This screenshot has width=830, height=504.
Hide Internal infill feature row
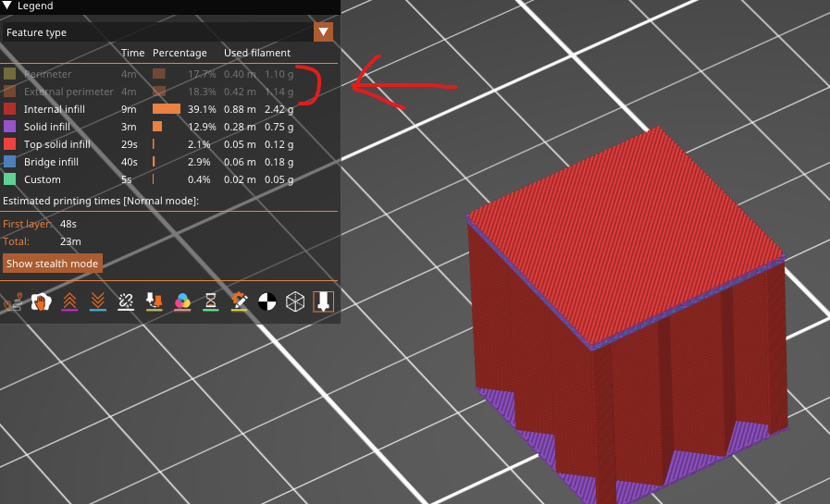click(149, 109)
